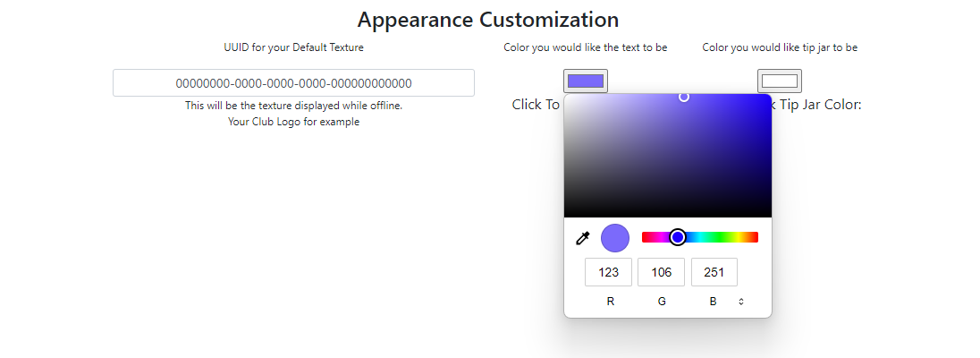
Task: Click the circular current color preview
Action: (x=615, y=238)
